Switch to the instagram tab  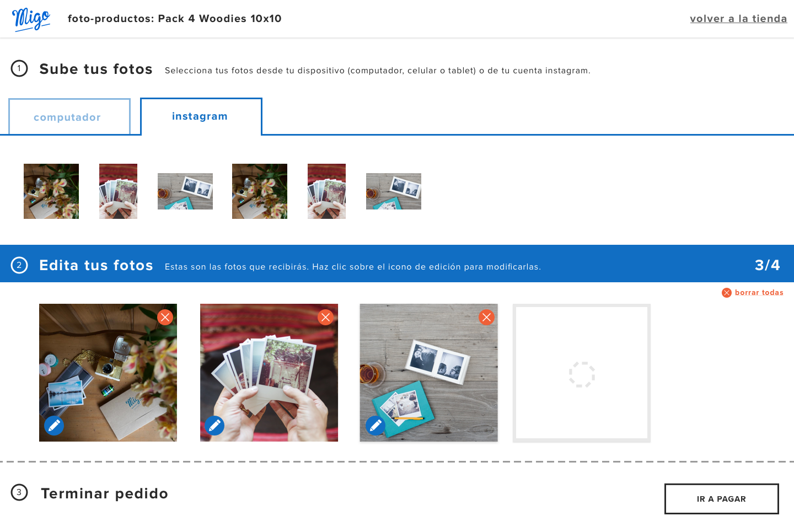(x=201, y=117)
